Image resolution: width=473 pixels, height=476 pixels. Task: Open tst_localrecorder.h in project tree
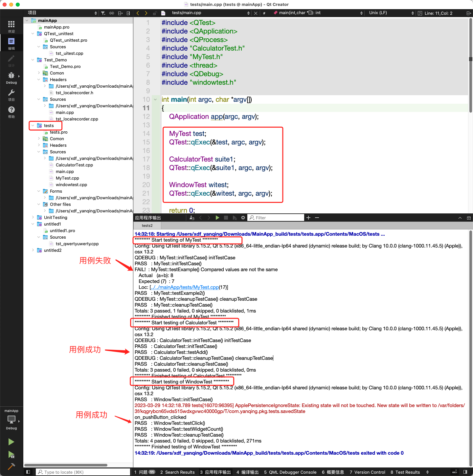pyautogui.click(x=74, y=93)
